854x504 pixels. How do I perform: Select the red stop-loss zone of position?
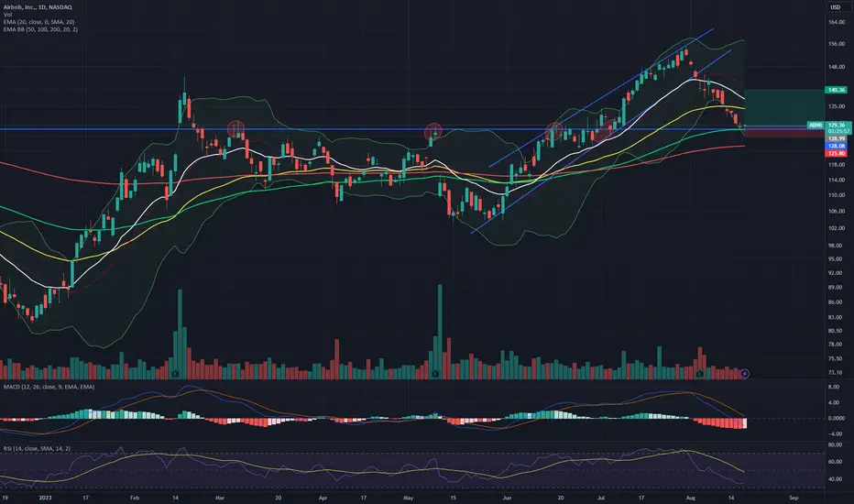pyautogui.click(x=784, y=132)
